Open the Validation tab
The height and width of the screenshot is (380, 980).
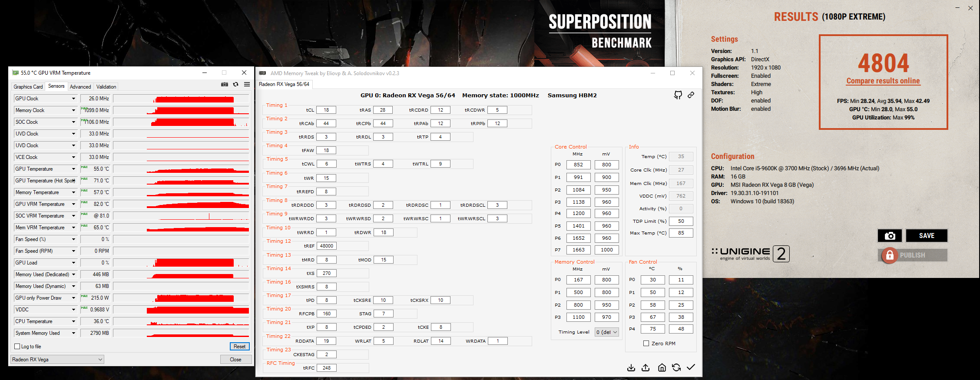(106, 87)
